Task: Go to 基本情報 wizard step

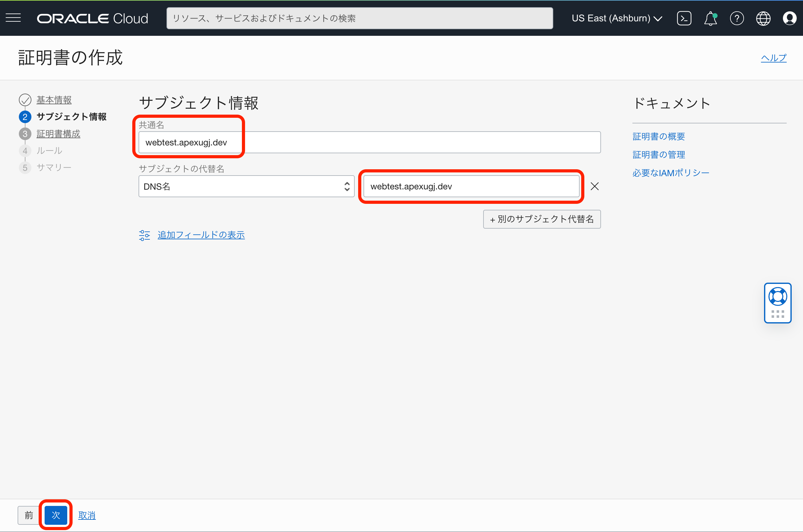Action: click(x=54, y=100)
